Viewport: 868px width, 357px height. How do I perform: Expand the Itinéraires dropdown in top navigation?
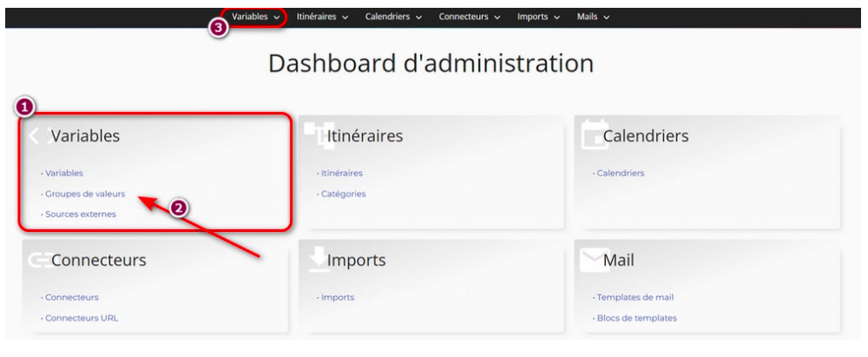tap(322, 17)
